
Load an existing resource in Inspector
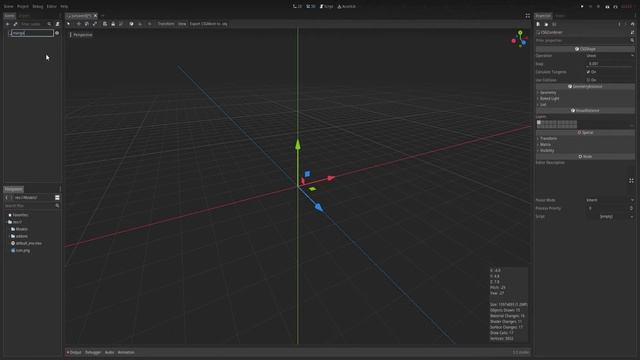(546, 24)
